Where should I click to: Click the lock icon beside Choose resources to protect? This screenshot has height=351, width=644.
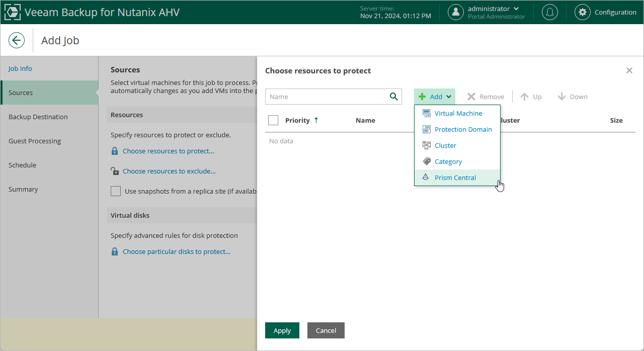click(115, 151)
